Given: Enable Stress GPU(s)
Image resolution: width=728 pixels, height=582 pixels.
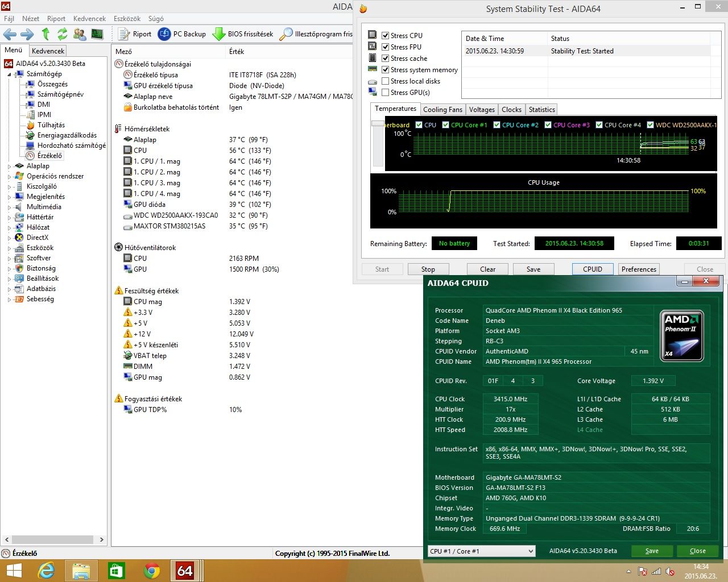Looking at the screenshot, I should (x=386, y=92).
